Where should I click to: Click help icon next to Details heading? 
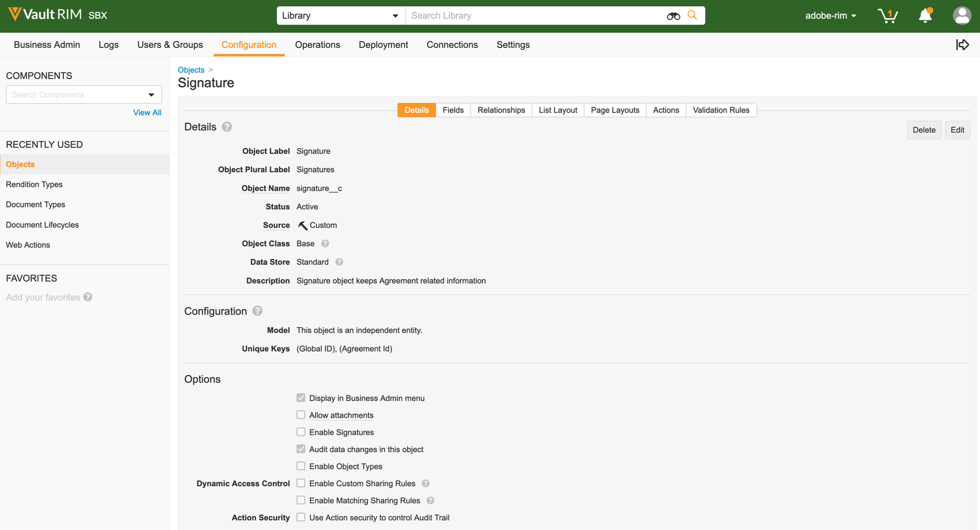pyautogui.click(x=227, y=127)
